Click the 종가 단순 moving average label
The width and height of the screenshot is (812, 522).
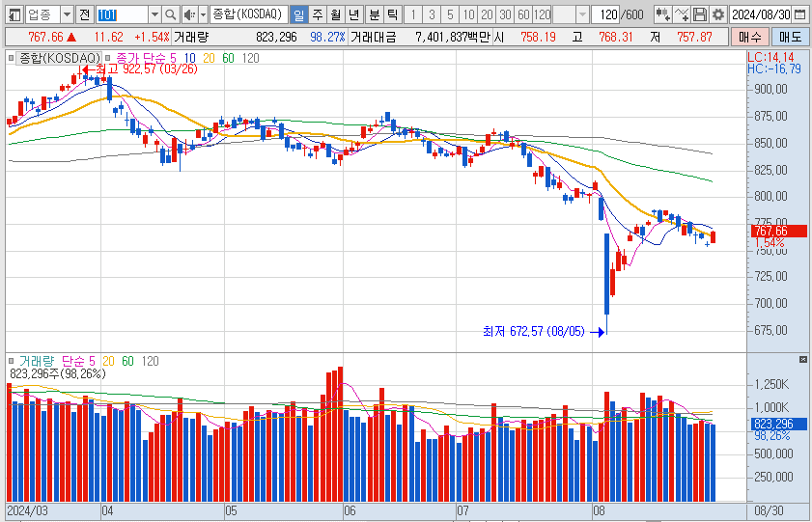coord(139,58)
